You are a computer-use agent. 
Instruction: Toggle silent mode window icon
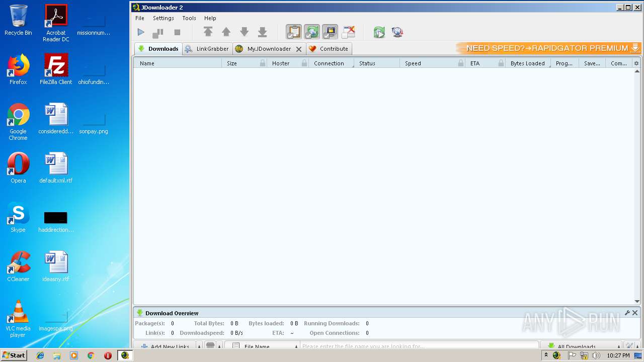pos(348,32)
